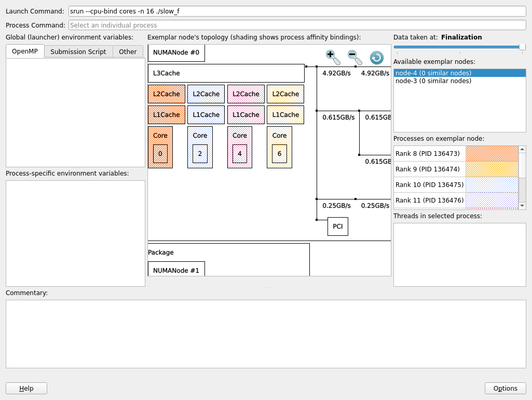Click Core 4 in the topology

[x=240, y=148]
